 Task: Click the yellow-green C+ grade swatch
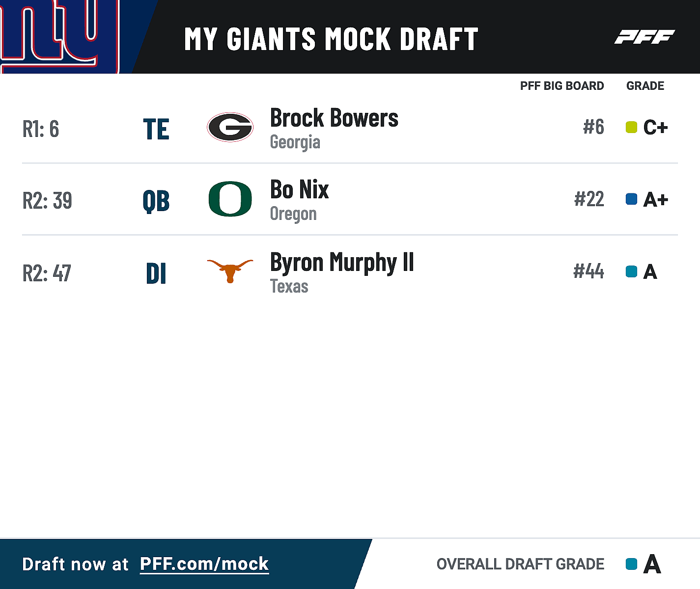click(631, 128)
